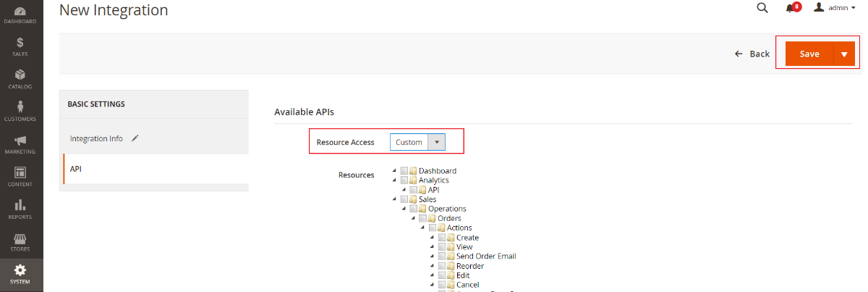
Task: Open the Reports bar chart icon
Action: click(x=20, y=209)
